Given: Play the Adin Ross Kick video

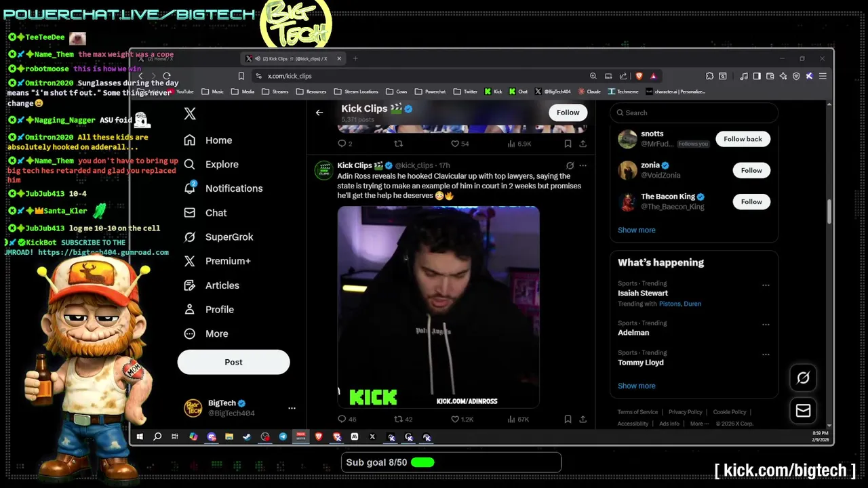Looking at the screenshot, I should point(438,307).
